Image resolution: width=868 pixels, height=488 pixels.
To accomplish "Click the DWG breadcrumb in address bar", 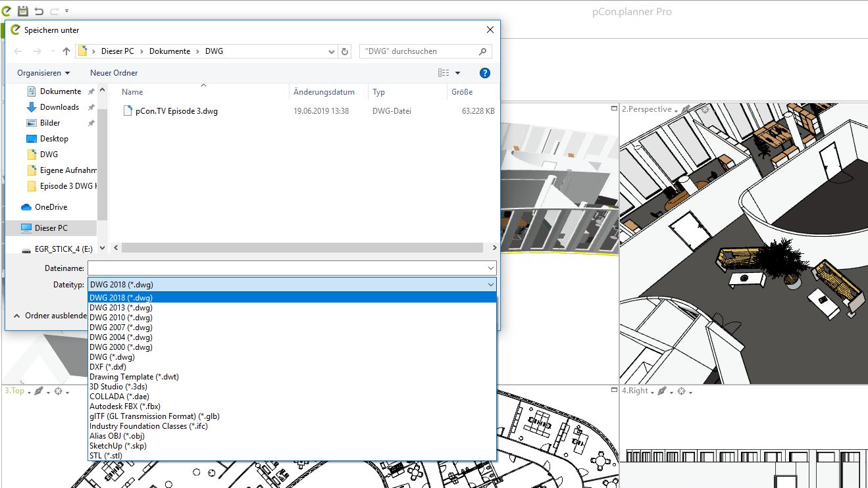I will coord(214,51).
